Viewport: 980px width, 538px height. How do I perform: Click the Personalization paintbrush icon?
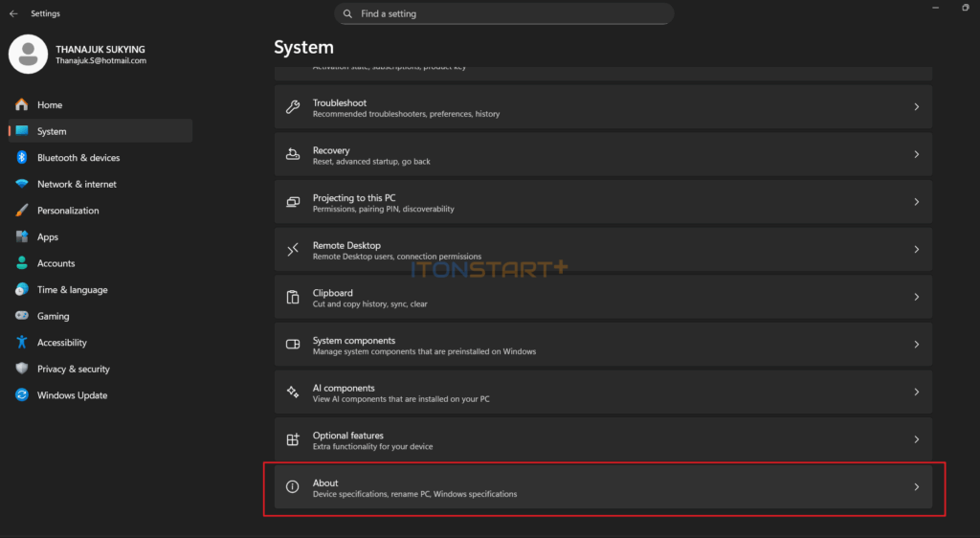21,211
